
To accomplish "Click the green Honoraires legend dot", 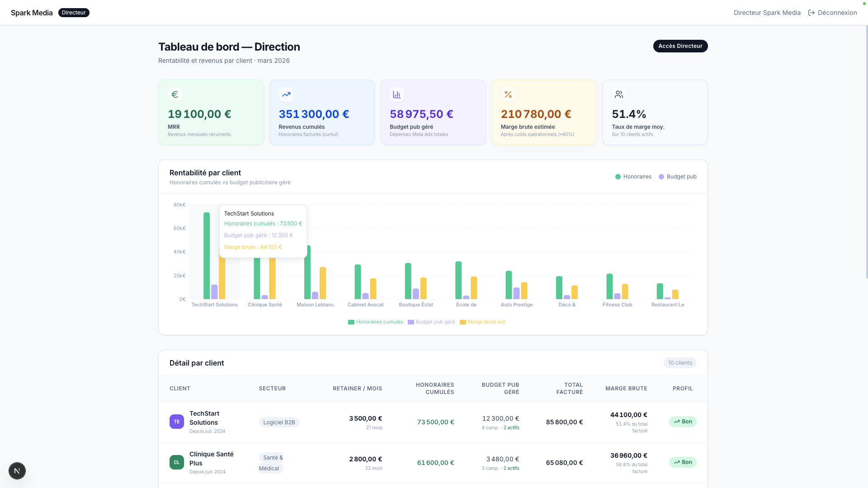I will pos(618,177).
